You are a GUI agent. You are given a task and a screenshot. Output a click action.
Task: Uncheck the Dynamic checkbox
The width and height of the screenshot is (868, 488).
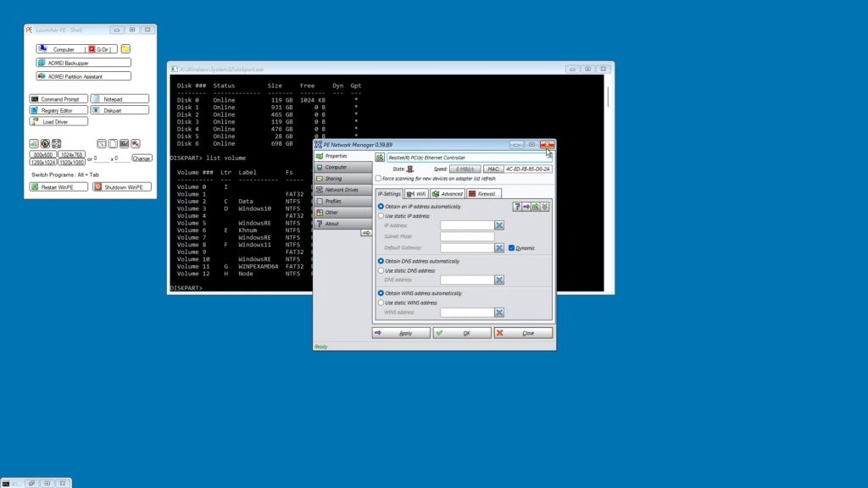pyautogui.click(x=512, y=248)
